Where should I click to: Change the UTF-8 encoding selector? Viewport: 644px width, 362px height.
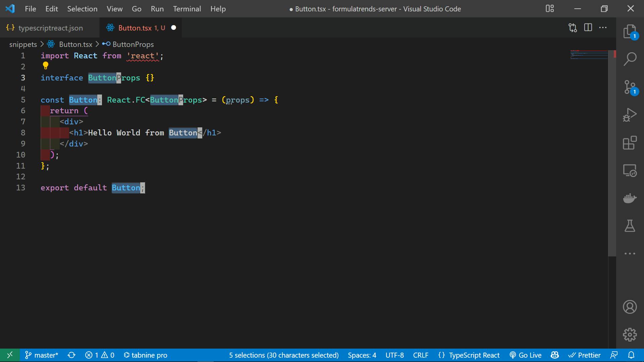coord(394,355)
